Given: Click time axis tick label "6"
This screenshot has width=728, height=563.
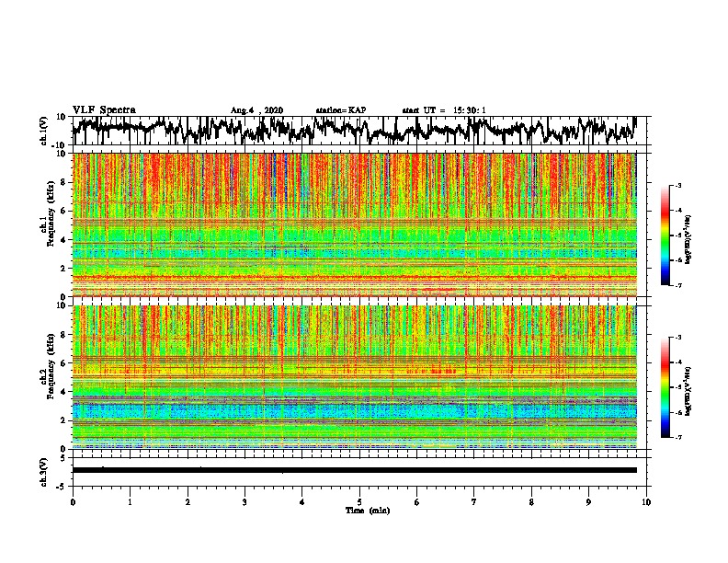Looking at the screenshot, I should pyautogui.click(x=417, y=502).
